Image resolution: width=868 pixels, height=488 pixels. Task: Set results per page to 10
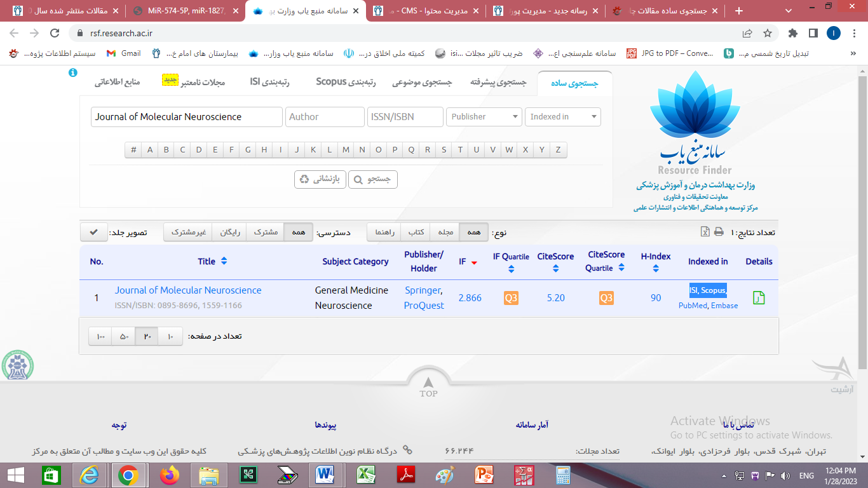click(x=170, y=336)
